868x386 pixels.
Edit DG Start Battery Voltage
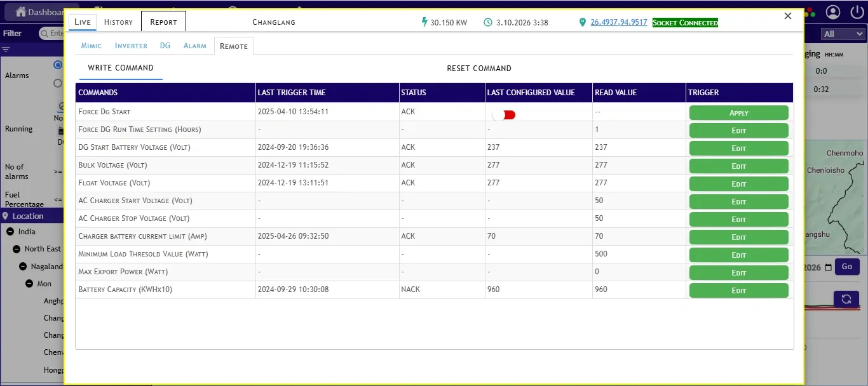click(x=738, y=148)
